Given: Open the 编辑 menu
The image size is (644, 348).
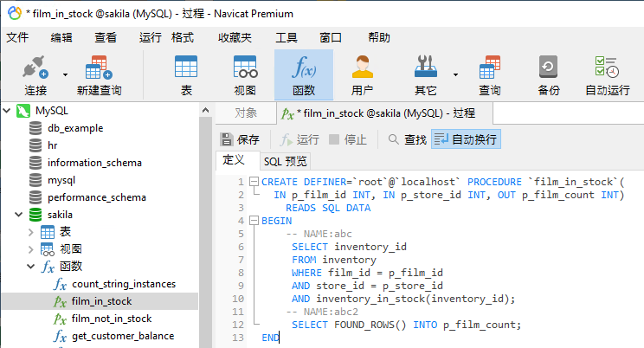Looking at the screenshot, I should (61, 38).
